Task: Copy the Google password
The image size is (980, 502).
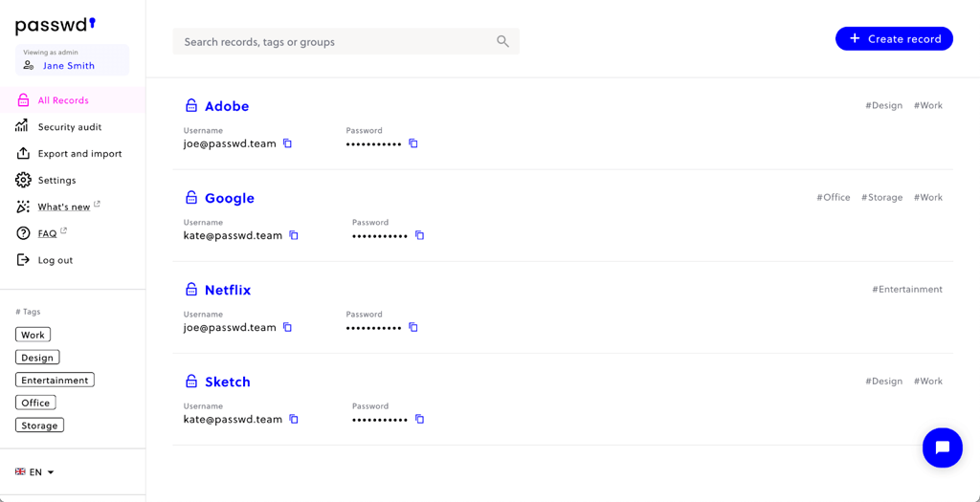Action: click(420, 235)
